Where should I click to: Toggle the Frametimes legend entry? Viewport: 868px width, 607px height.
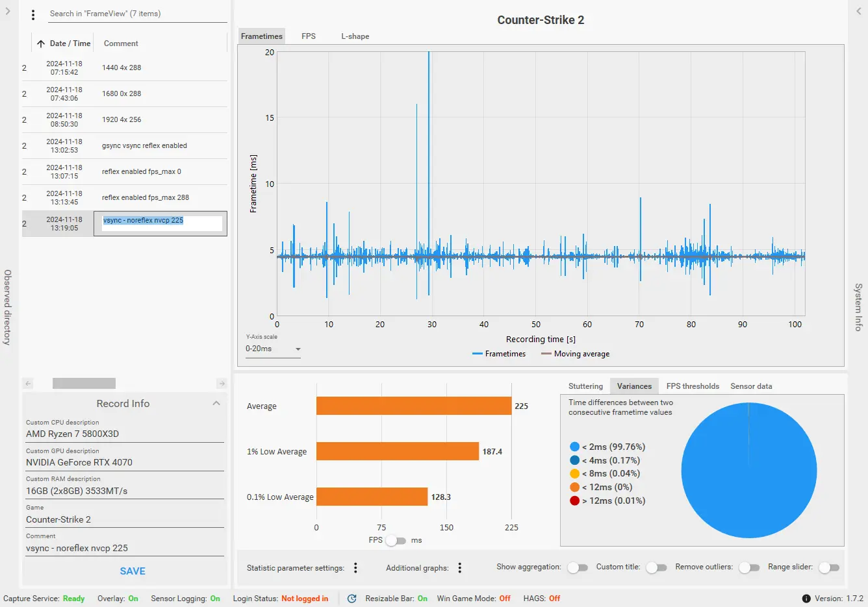tap(499, 354)
